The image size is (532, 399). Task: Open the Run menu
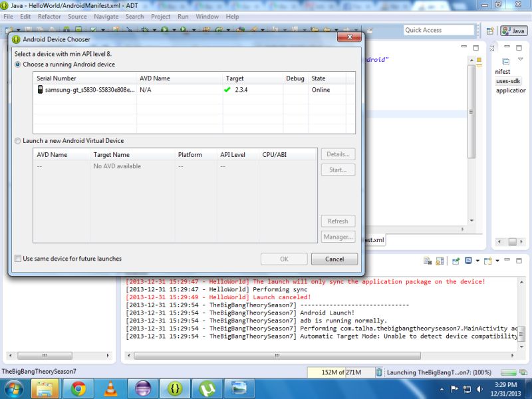click(x=183, y=17)
